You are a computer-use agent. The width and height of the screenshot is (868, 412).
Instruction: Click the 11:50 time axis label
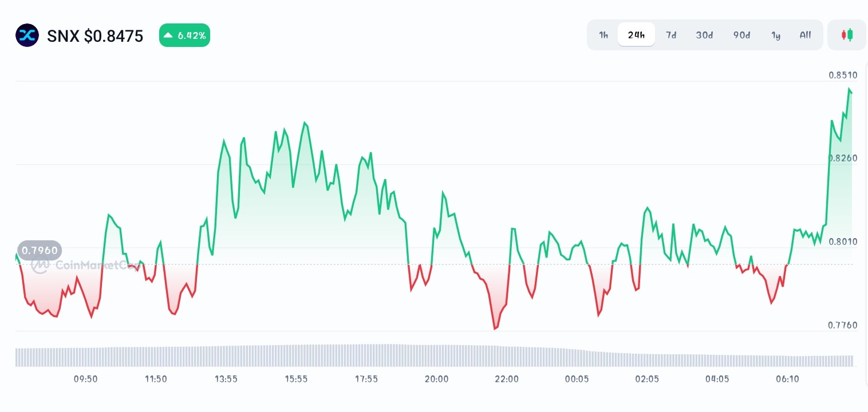tap(156, 379)
